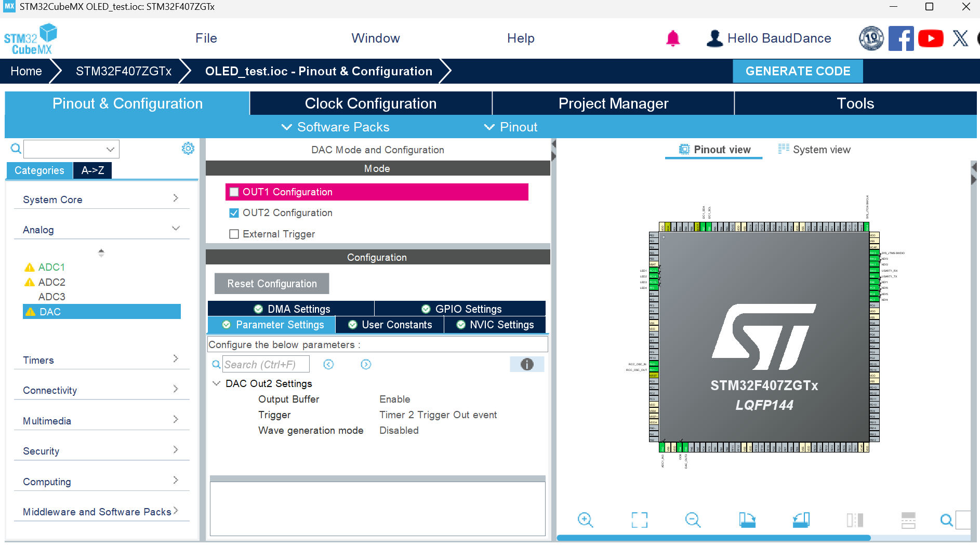The width and height of the screenshot is (980, 546).
Task: Open the User Constants tab
Action: (390, 325)
